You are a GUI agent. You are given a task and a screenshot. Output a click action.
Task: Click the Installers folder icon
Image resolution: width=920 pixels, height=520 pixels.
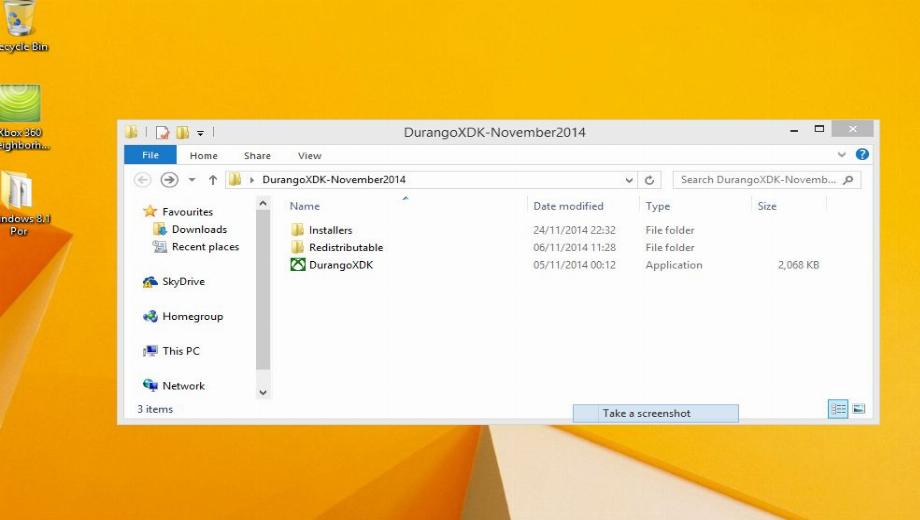pos(297,229)
